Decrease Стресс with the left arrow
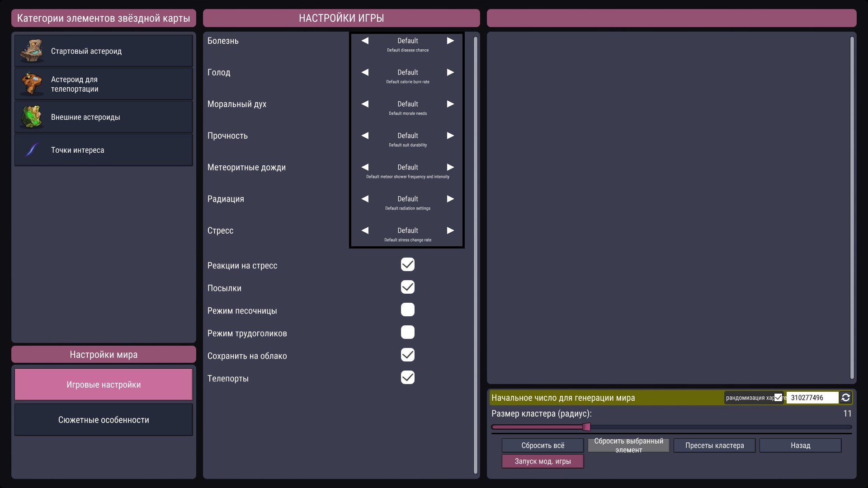This screenshot has width=868, height=488. point(365,230)
